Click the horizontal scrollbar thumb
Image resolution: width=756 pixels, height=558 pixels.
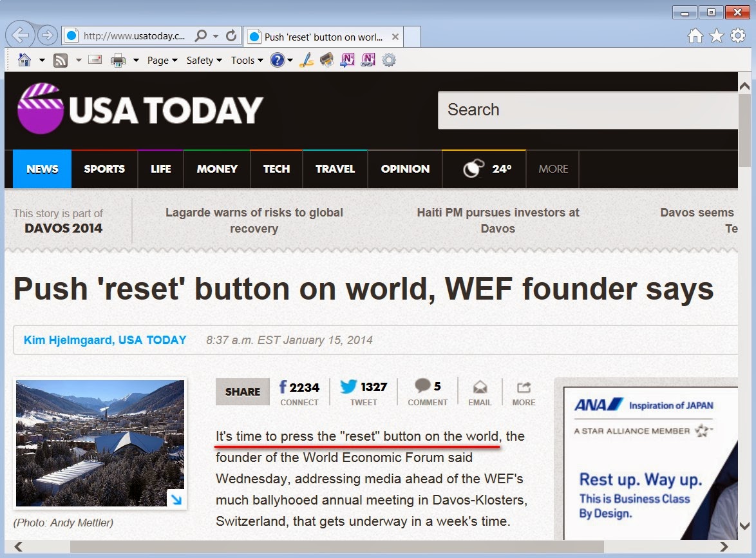pos(337,546)
